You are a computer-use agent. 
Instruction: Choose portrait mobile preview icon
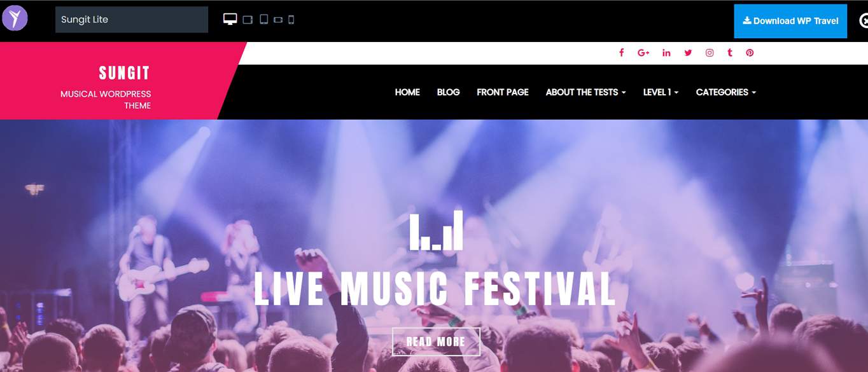coord(291,20)
